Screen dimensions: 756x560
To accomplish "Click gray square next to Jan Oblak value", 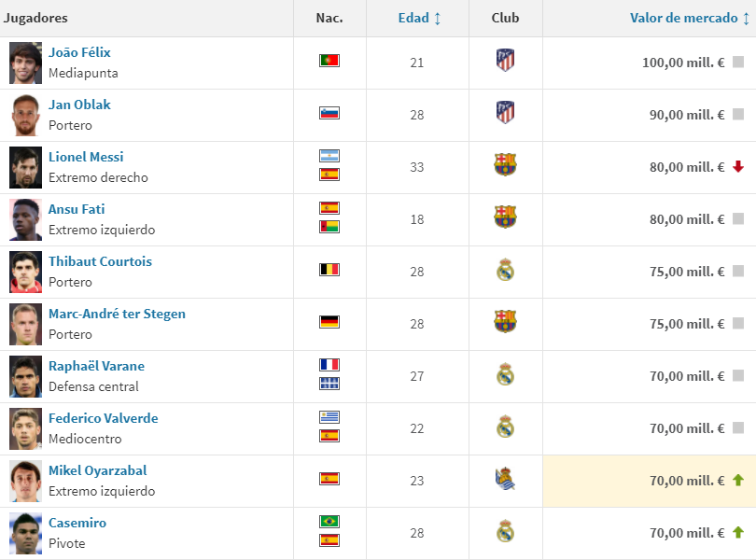I will tap(737, 115).
